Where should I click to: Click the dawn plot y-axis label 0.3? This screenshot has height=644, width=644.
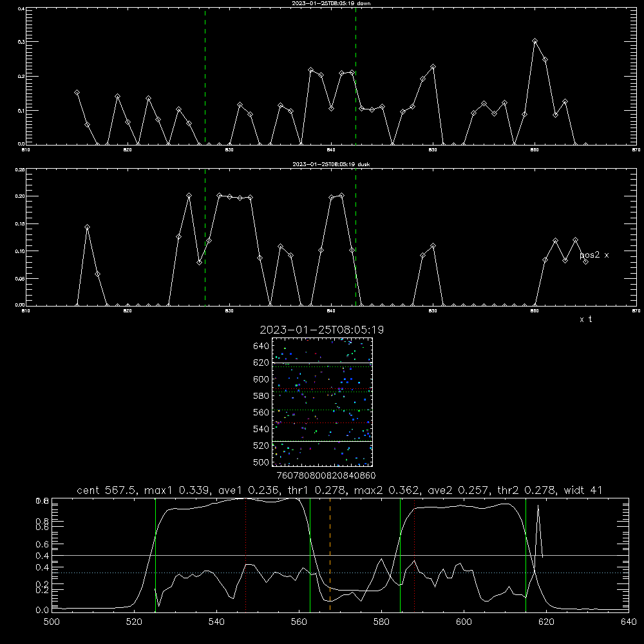click(21, 42)
